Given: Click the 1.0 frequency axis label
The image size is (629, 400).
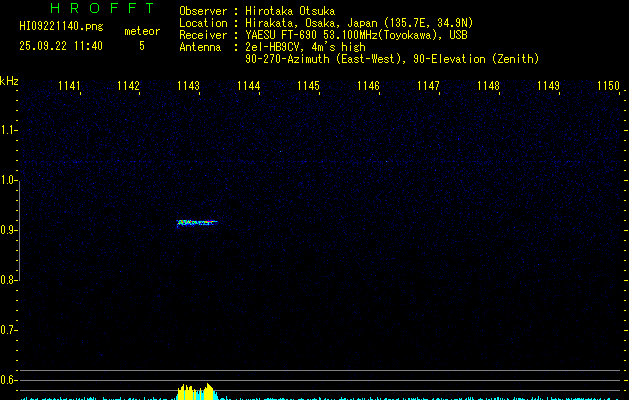Looking at the screenshot, I should coord(9,180).
